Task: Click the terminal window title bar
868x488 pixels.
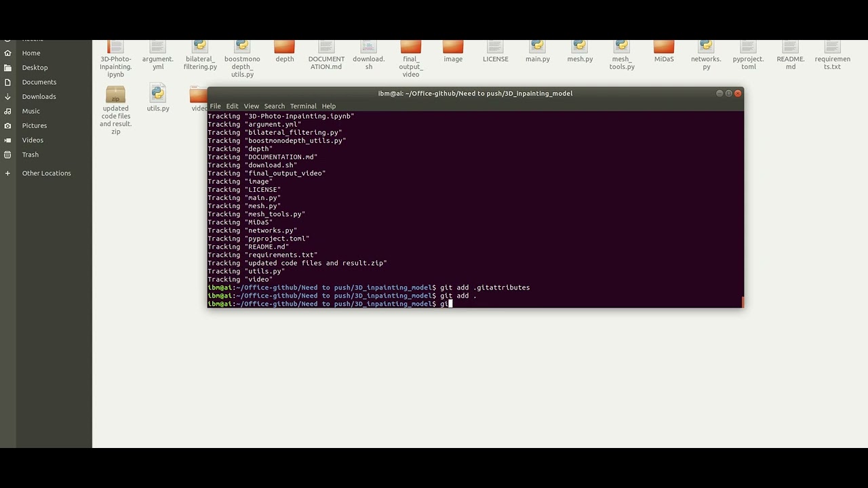Action: (475, 94)
